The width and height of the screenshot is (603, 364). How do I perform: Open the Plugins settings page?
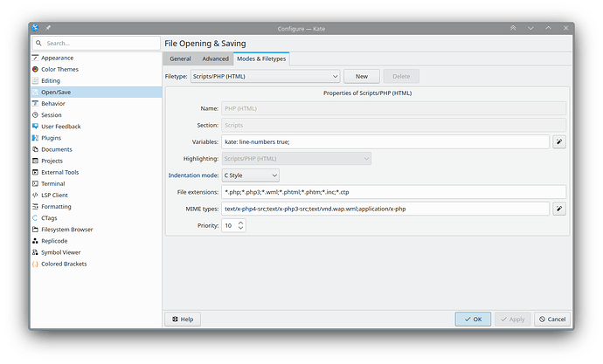pos(96,138)
